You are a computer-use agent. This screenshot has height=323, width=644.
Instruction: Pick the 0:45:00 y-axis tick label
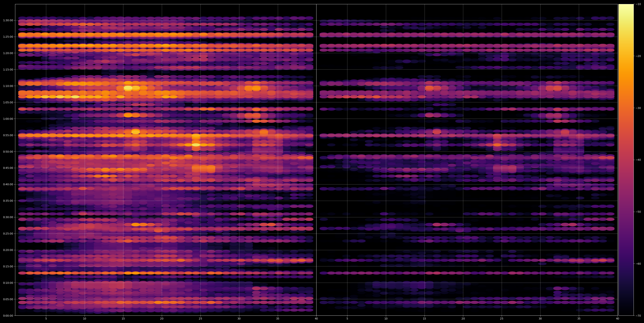tap(8, 168)
